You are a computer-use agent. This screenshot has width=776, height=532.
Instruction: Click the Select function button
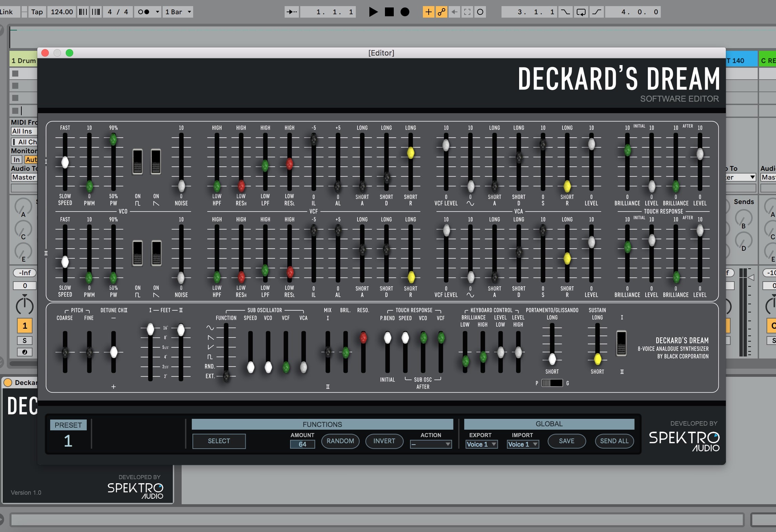point(219,441)
